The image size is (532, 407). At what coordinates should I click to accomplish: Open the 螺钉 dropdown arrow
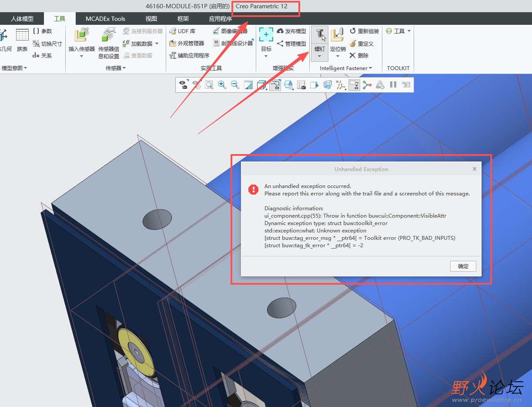click(x=319, y=56)
